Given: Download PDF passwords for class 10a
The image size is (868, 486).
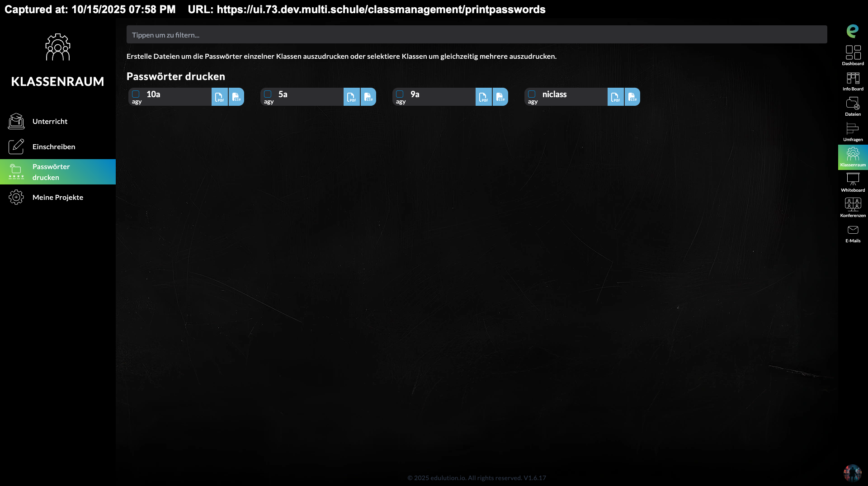Looking at the screenshot, I should pos(219,97).
